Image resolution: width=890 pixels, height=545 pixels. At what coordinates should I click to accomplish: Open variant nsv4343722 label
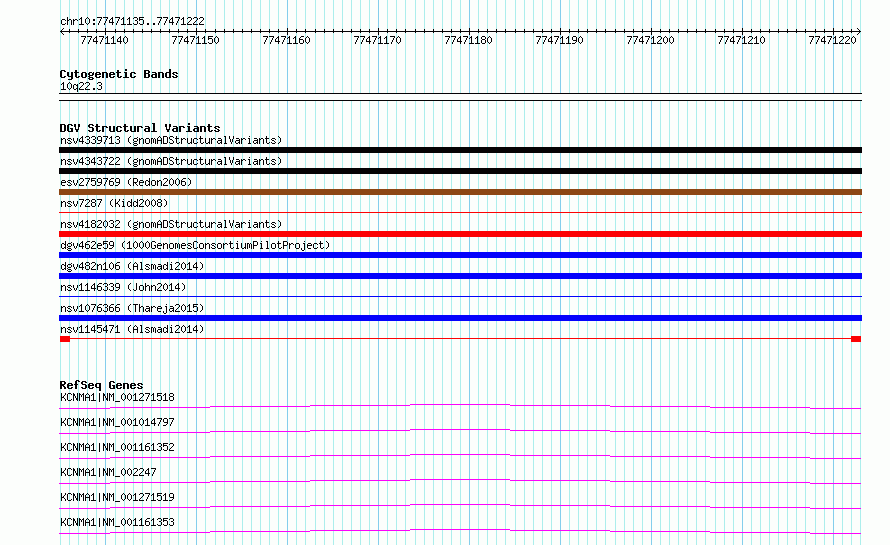(x=171, y=161)
